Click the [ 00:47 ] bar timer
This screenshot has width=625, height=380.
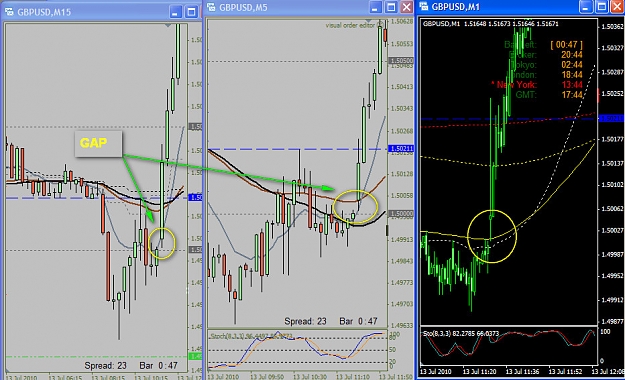(x=566, y=45)
